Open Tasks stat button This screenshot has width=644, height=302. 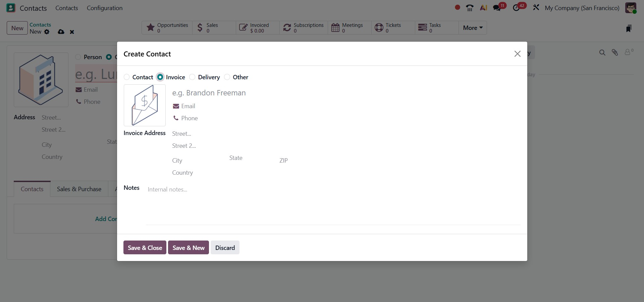(437, 28)
